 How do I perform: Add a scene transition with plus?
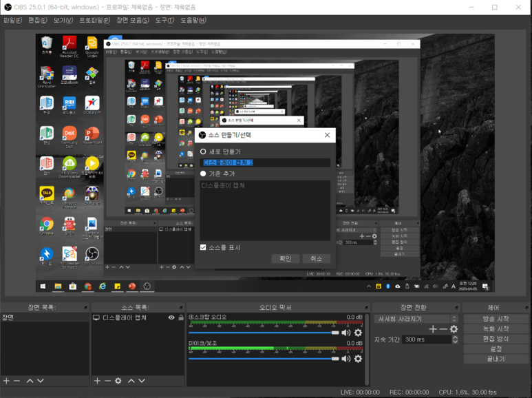click(x=433, y=329)
